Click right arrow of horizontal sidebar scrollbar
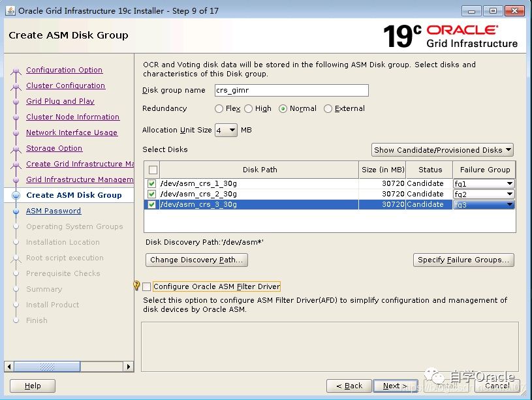Screen dimensions: 532x400 (x=129, y=367)
